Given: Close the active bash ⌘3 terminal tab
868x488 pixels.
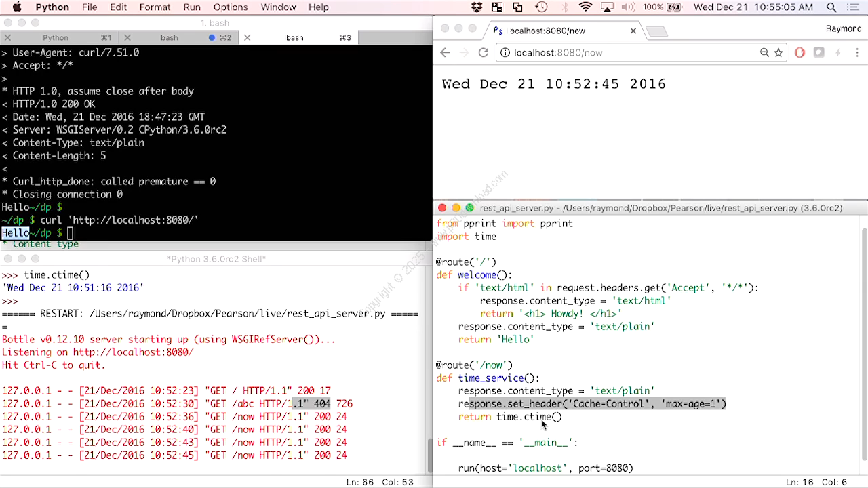Looking at the screenshot, I should click(x=248, y=37).
